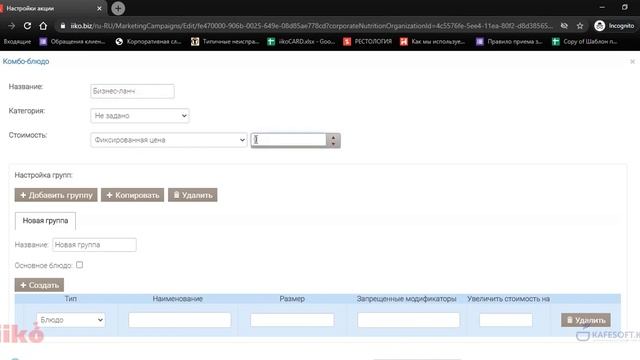Minimize the browser window
Viewport: 640px width, 360px height.
(x=602, y=7)
